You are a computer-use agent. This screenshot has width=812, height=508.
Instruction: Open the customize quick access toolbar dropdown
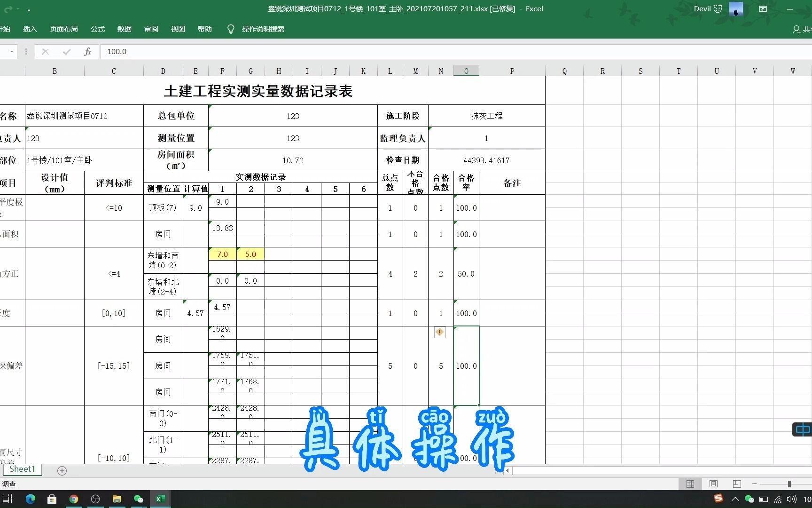[29, 9]
